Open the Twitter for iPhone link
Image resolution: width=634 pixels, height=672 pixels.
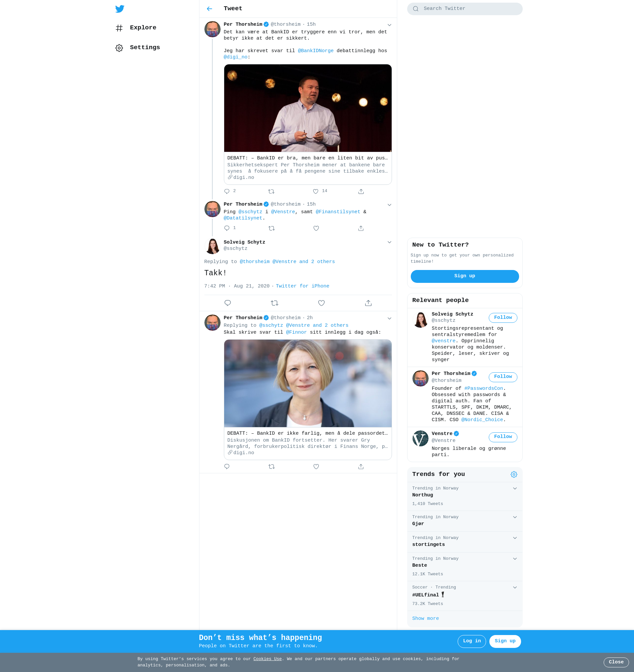click(x=302, y=286)
